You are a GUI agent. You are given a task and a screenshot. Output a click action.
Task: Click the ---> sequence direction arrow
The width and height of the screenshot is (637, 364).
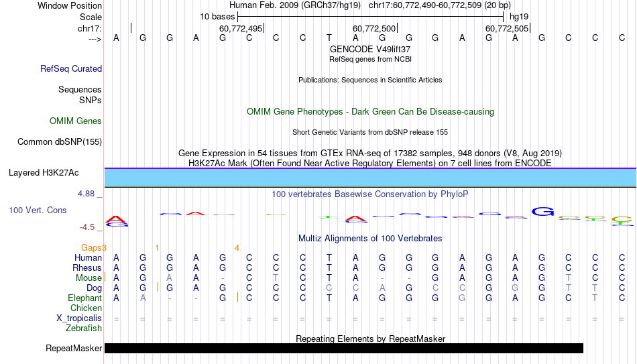(x=95, y=39)
